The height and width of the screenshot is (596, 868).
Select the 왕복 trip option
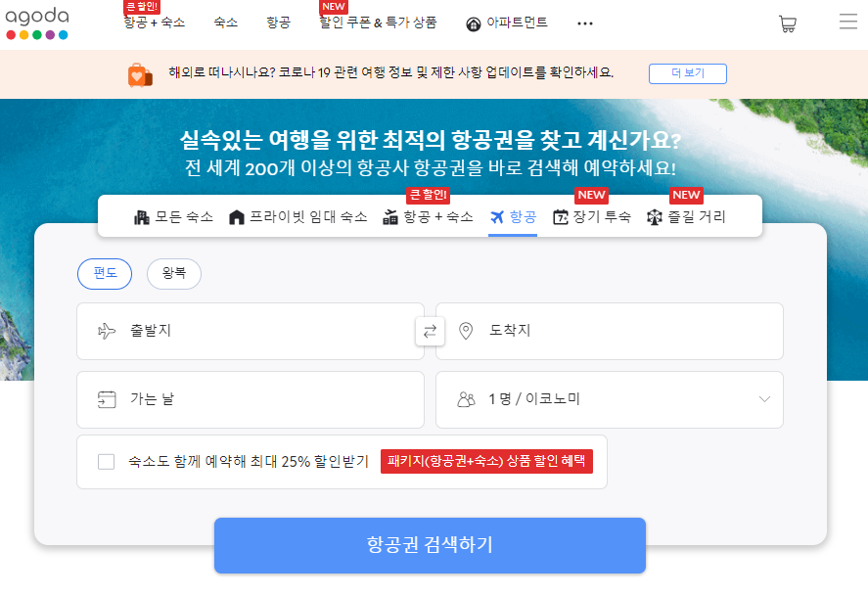point(173,273)
